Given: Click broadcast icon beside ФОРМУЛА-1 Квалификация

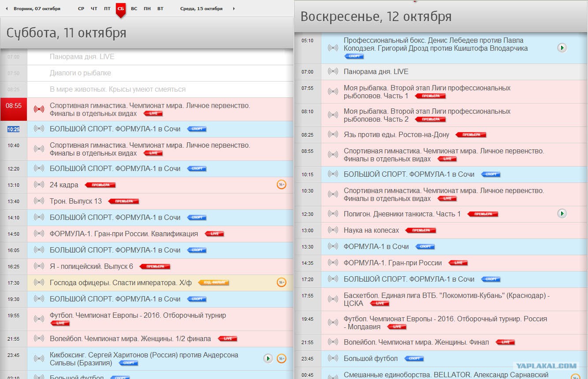Looking at the screenshot, I should tap(39, 234).
